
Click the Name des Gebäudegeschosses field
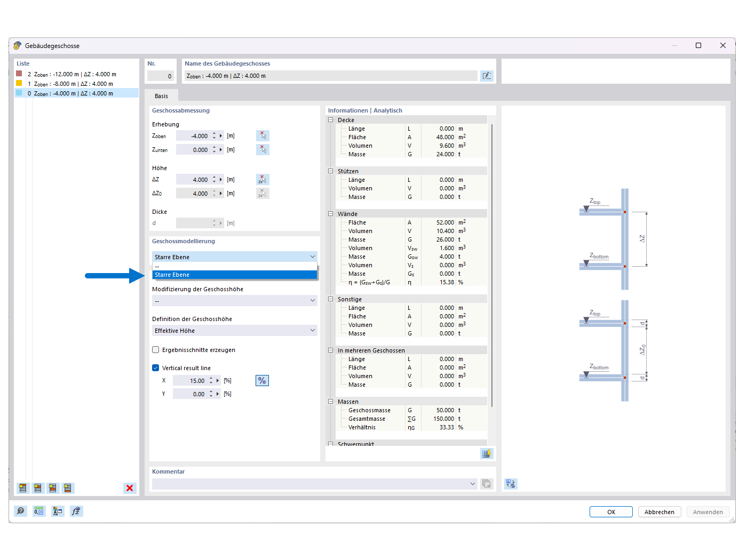(x=331, y=76)
